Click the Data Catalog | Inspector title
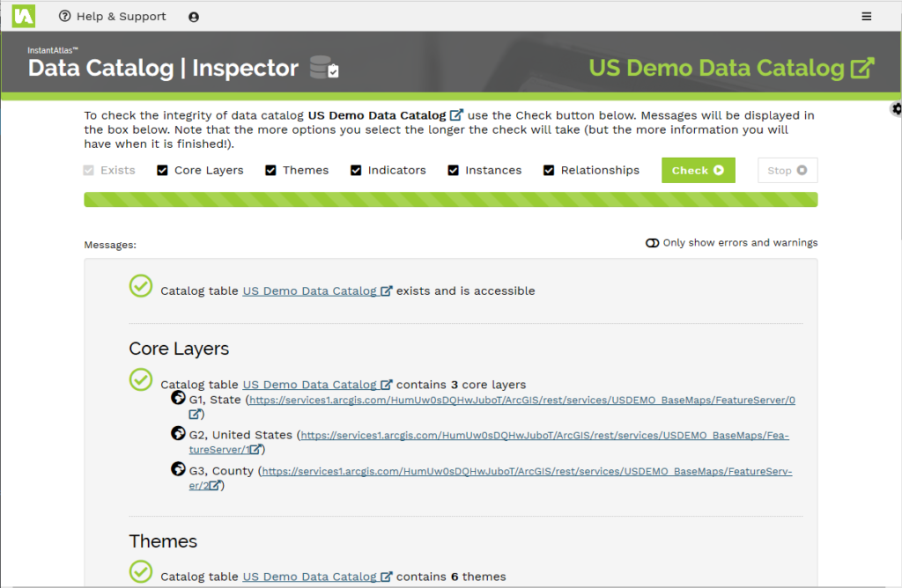The height and width of the screenshot is (588, 902). pyautogui.click(x=163, y=68)
